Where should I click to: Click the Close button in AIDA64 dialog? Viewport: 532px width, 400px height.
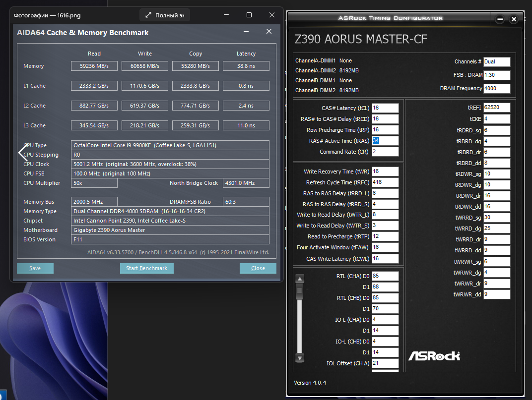click(258, 268)
